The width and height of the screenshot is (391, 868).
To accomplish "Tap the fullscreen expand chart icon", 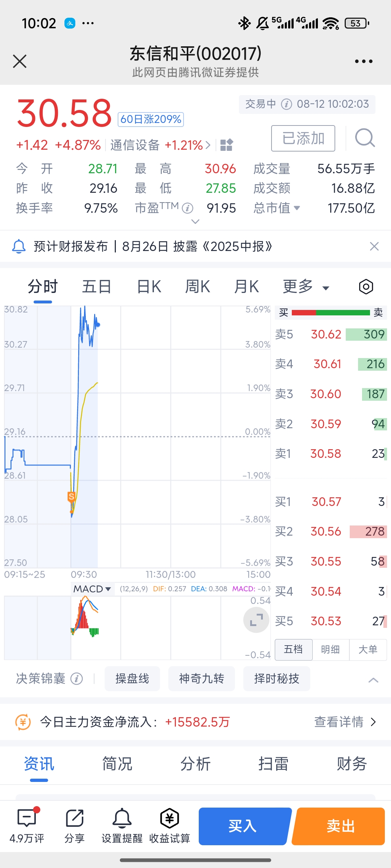I will point(256,620).
